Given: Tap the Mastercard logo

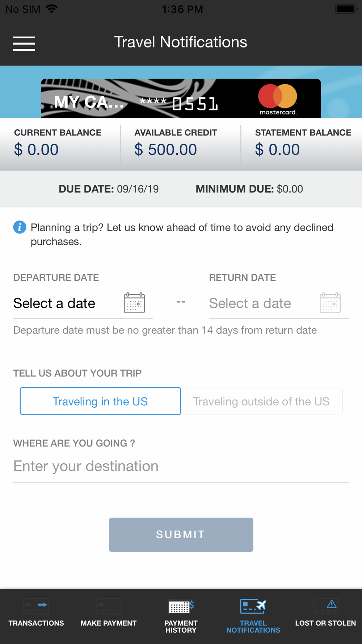Looking at the screenshot, I should click(278, 99).
